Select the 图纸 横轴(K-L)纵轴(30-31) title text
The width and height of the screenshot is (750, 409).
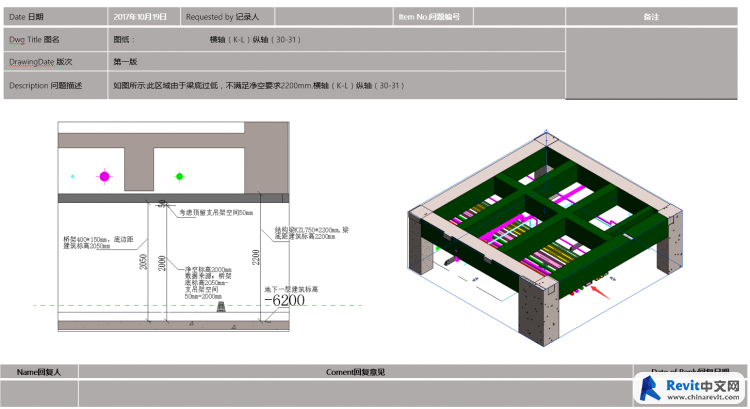[x=207, y=40]
